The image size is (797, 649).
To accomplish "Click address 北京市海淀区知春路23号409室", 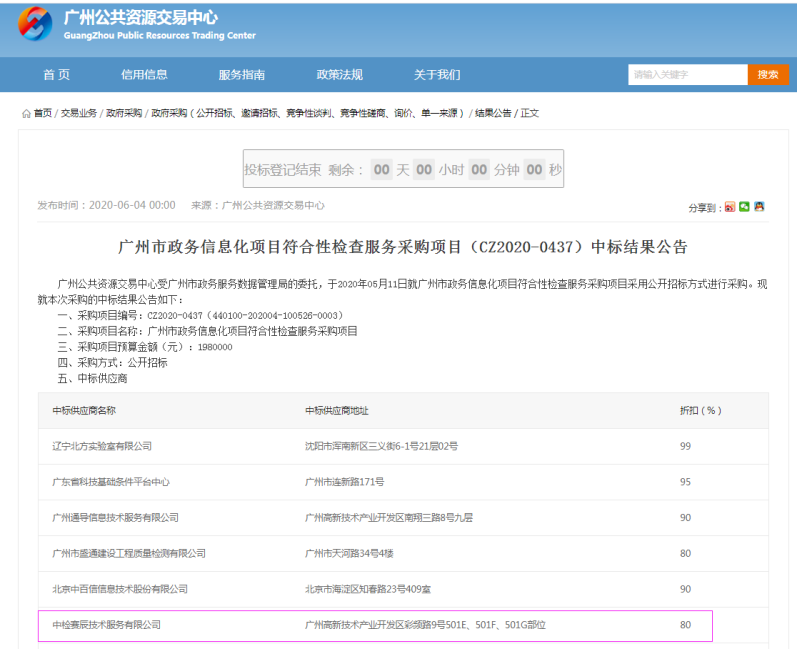I will coord(368,589).
